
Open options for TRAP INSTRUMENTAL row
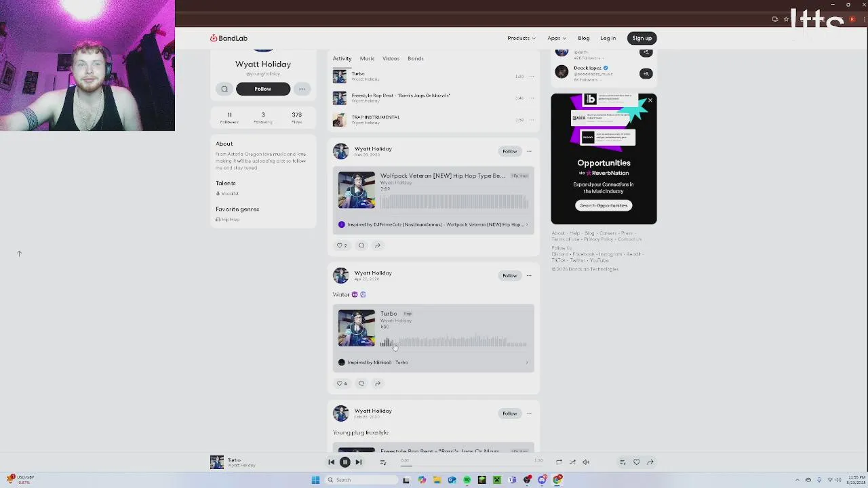pyautogui.click(x=532, y=119)
